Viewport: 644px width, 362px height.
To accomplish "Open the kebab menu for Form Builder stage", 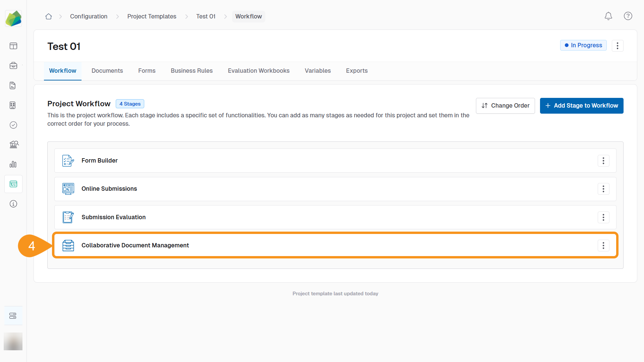I will 603,161.
